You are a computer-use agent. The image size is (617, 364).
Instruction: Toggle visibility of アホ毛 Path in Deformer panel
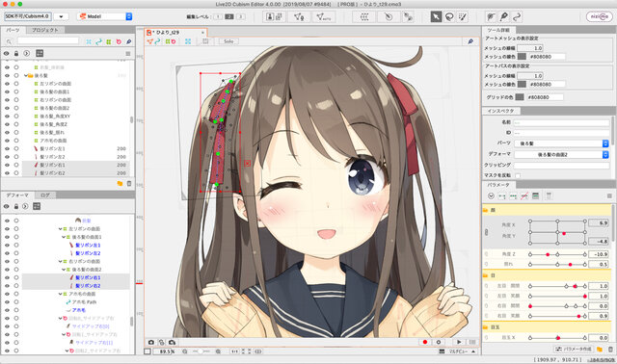(x=7, y=302)
